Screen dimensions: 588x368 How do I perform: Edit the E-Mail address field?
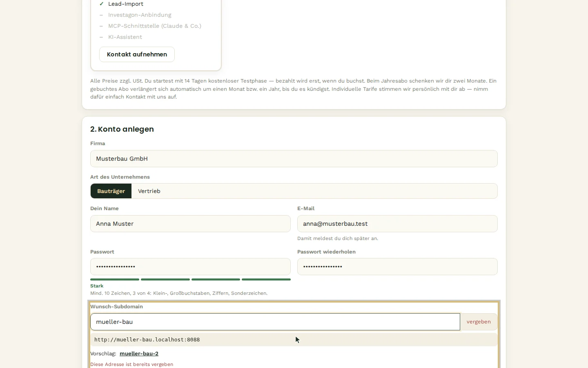397,224
